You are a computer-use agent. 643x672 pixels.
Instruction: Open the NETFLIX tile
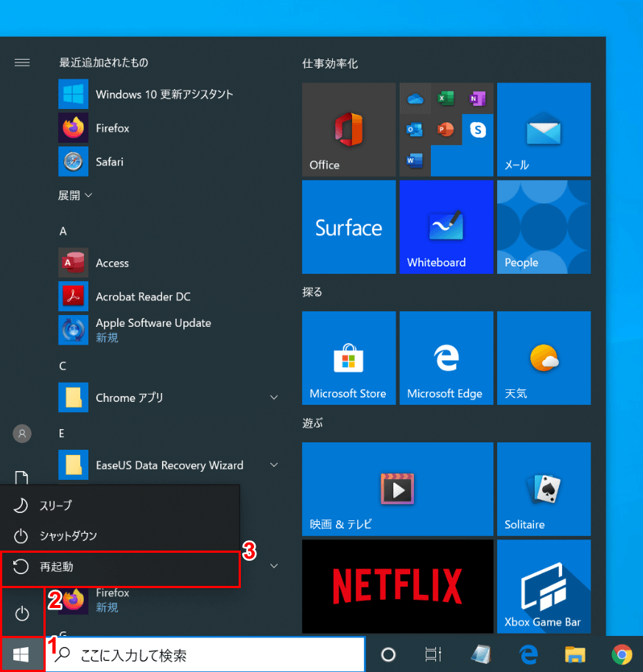398,587
